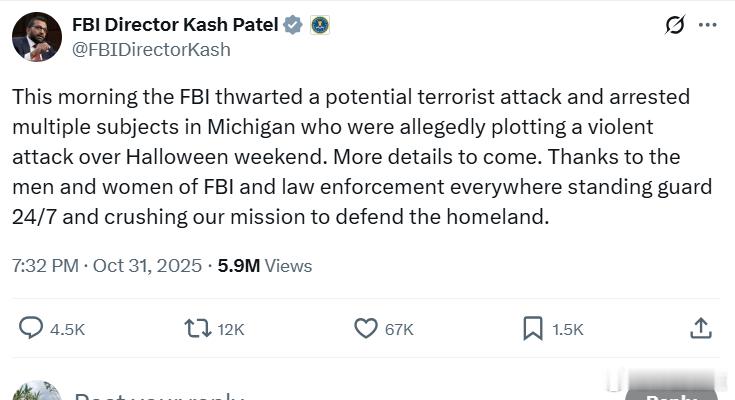Open Kash Patel's profile picture
Viewport: 735px width, 400px height.
click(x=37, y=36)
